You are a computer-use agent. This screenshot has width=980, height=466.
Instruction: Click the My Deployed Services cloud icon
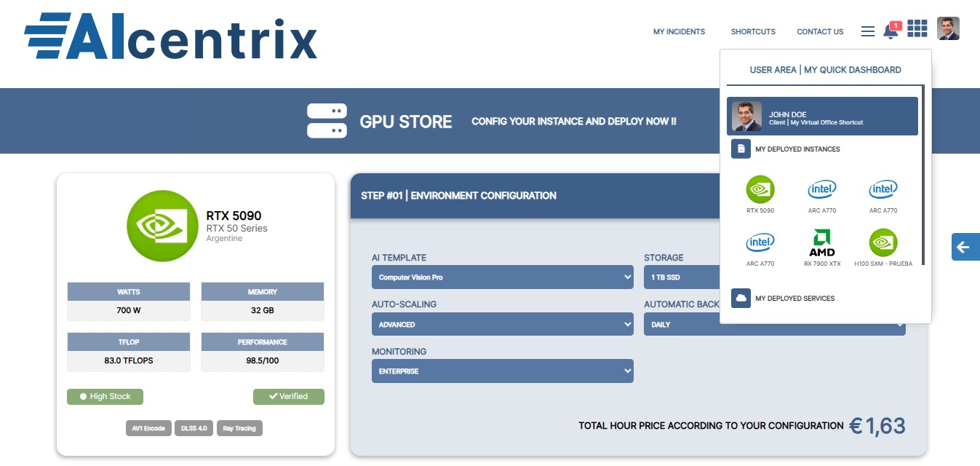click(741, 299)
